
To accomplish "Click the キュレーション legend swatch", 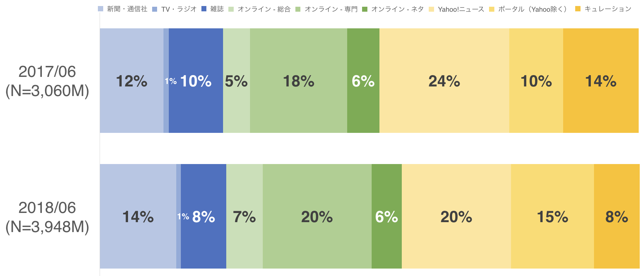I will pos(578,9).
